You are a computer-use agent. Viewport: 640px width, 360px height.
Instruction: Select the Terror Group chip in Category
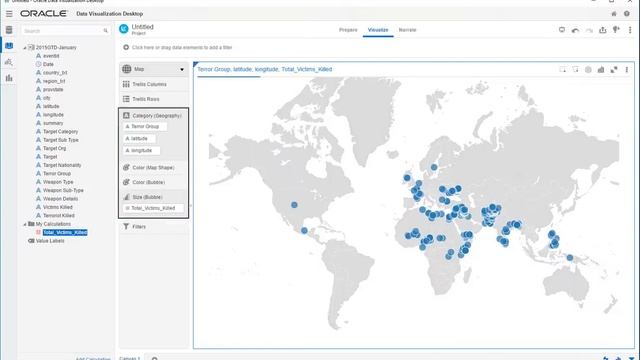coord(145,127)
